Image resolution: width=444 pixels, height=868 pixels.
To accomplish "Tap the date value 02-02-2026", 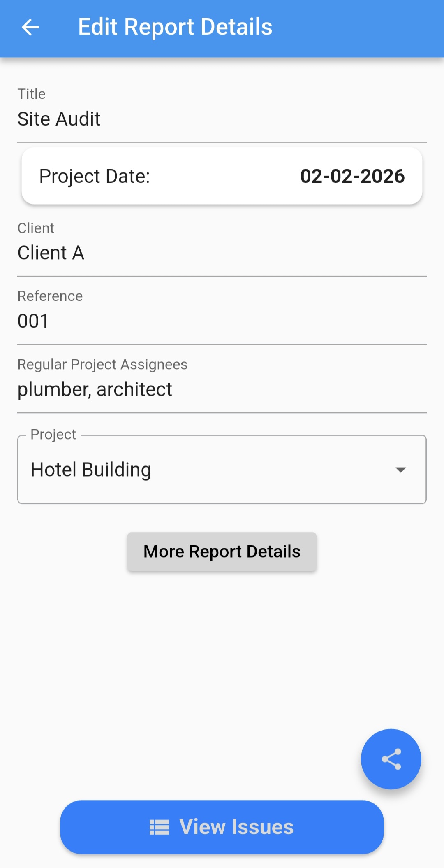I will [x=352, y=176].
